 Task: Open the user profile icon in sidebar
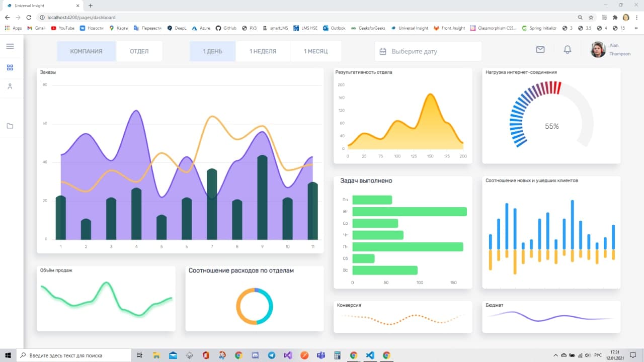click(10, 86)
